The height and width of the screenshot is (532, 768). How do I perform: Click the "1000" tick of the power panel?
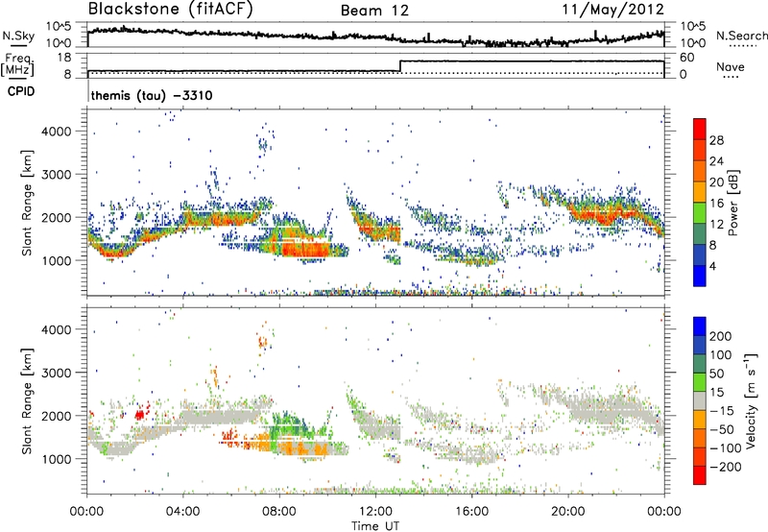[56, 260]
